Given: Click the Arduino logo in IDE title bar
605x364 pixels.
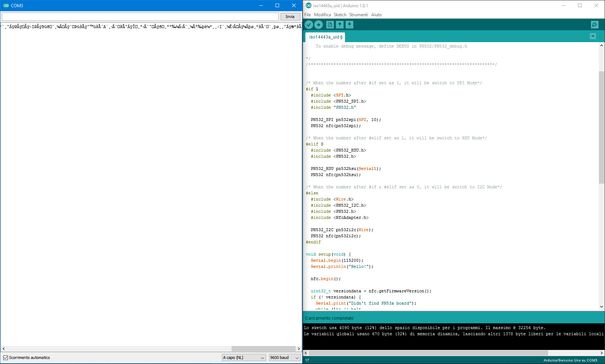Looking at the screenshot, I should (309, 5).
